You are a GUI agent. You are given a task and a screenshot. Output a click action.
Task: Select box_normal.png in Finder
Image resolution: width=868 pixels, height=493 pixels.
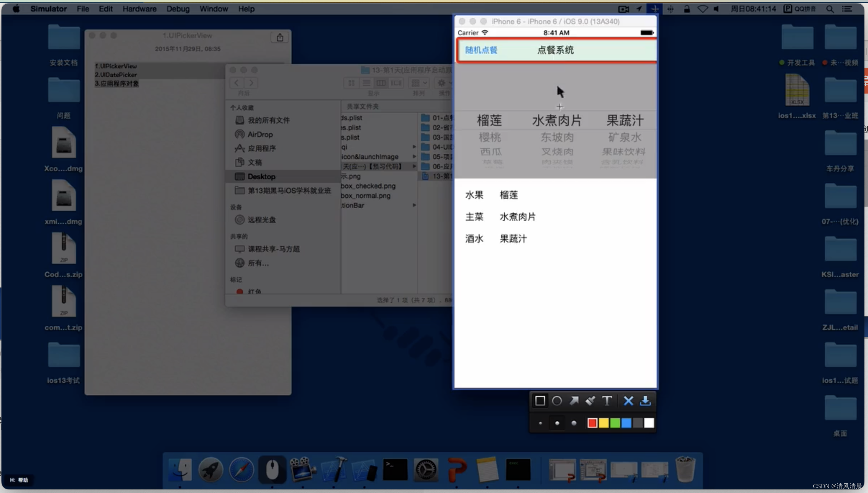[366, 195]
